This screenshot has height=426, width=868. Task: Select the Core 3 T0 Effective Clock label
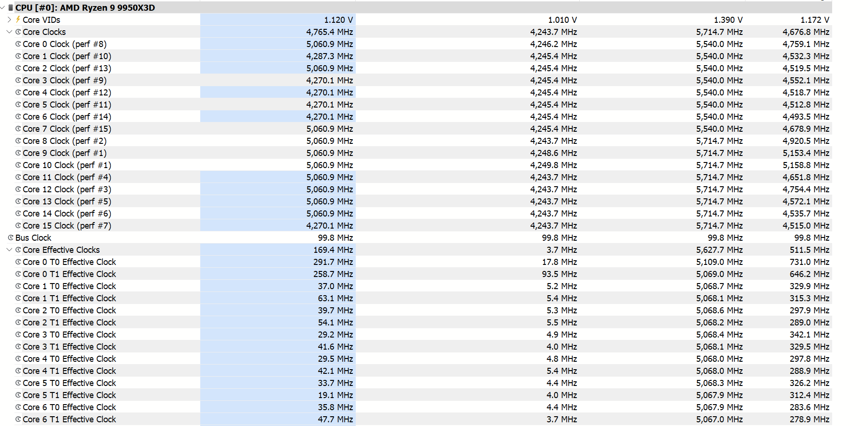tap(69, 335)
